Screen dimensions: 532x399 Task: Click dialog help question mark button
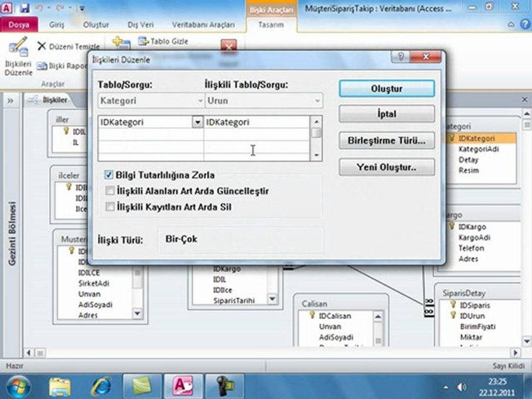click(x=401, y=57)
